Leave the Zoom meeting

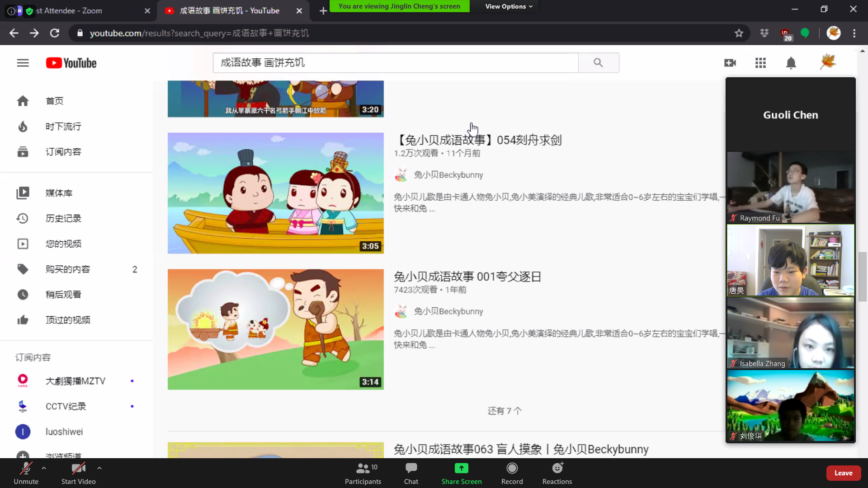(843, 473)
